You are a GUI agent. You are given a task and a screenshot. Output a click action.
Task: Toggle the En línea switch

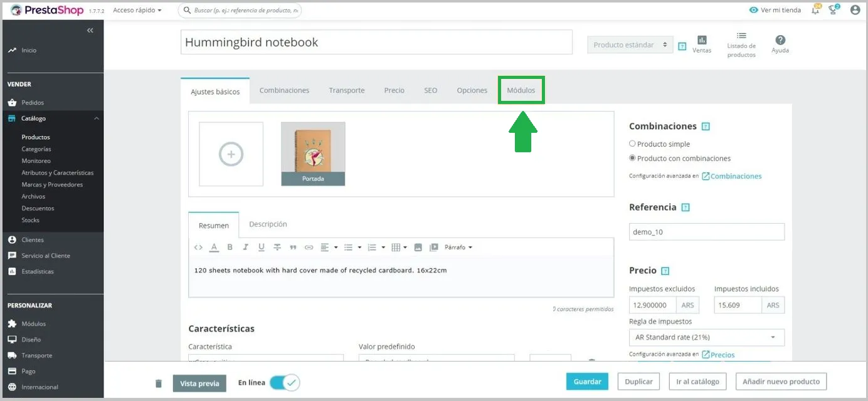pos(285,382)
